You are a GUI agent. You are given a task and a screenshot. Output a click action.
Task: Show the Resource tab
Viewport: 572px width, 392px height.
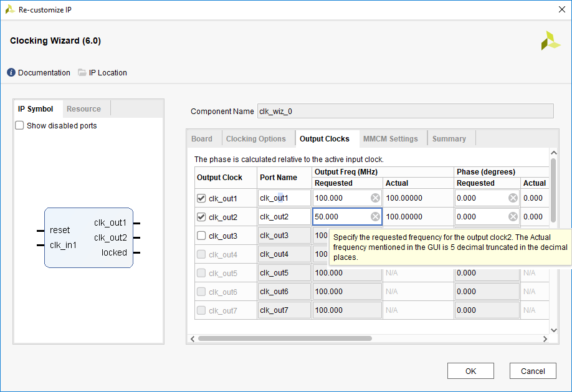(83, 109)
